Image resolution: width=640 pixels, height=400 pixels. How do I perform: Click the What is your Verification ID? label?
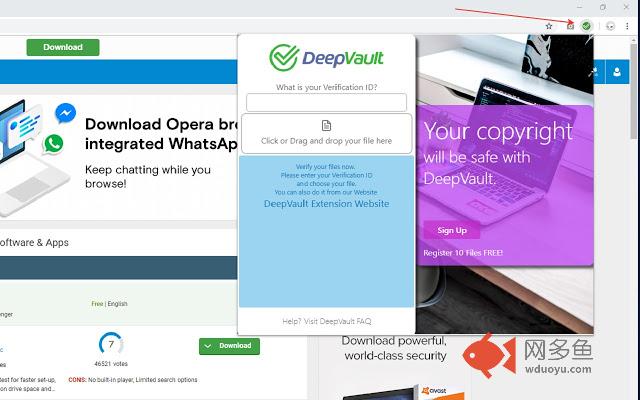[326, 87]
